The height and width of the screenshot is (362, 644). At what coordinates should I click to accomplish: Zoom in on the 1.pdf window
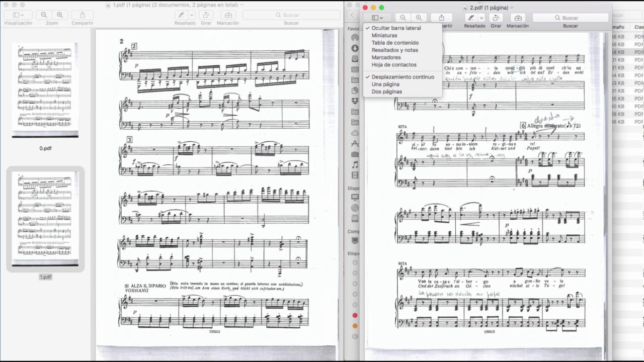tap(60, 15)
